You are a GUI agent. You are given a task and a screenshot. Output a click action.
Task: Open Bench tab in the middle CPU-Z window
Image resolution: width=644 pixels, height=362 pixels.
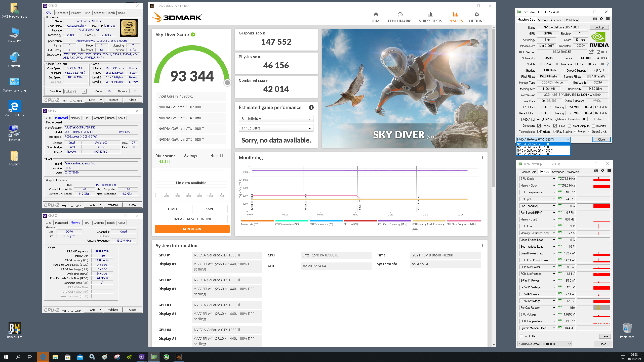111,118
